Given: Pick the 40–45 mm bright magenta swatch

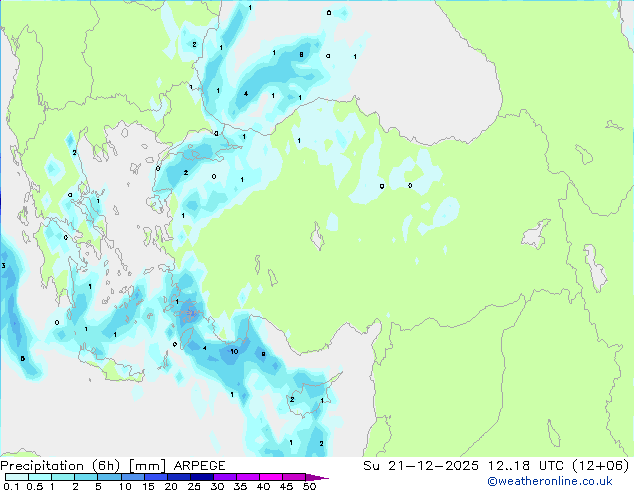Looking at the screenshot, I should coord(271,477).
